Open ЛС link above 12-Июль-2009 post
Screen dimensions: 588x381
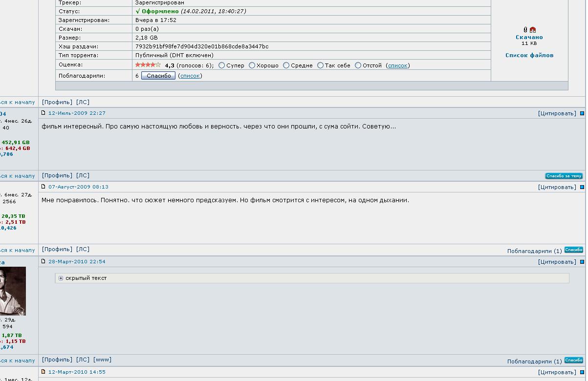[83, 102]
